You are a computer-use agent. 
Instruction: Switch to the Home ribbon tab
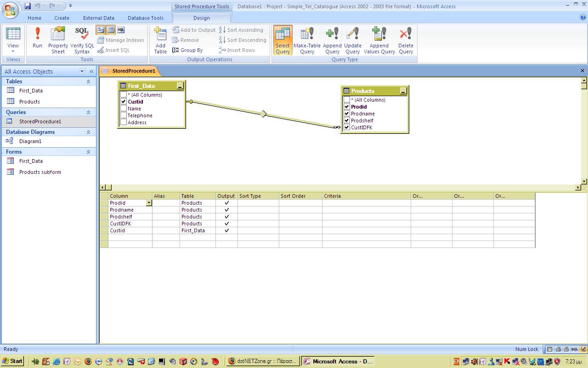pyautogui.click(x=34, y=18)
